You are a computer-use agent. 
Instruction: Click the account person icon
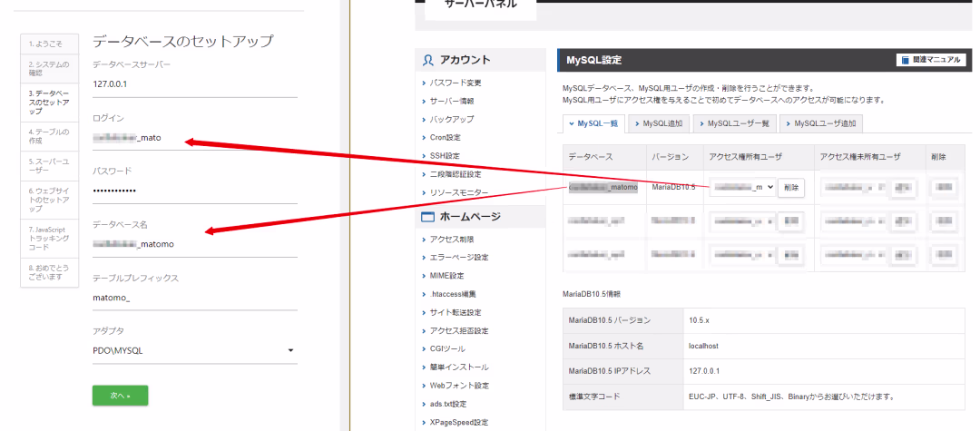click(428, 61)
